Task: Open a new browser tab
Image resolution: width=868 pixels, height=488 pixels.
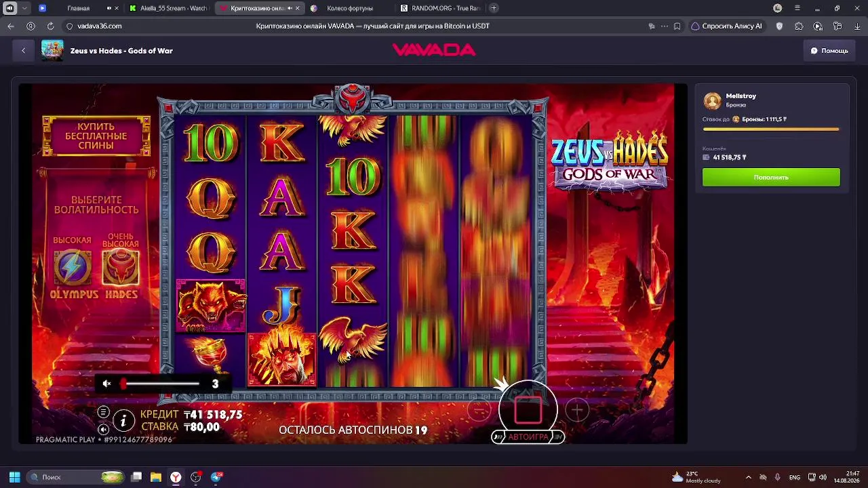Action: [x=494, y=8]
